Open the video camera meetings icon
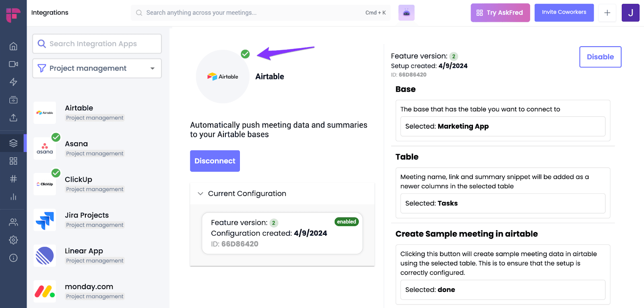The image size is (644, 308). coord(13,64)
